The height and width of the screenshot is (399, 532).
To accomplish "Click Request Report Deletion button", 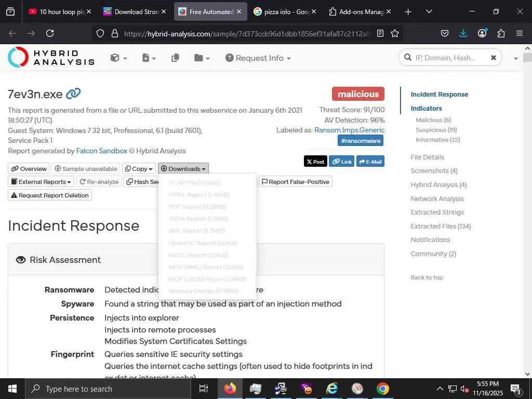I will pos(50,195).
